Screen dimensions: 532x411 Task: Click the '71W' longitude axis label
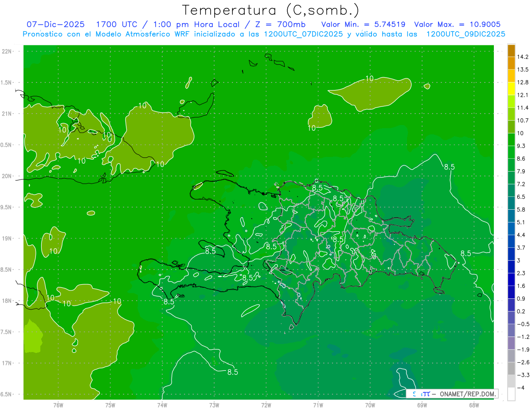(x=318, y=405)
